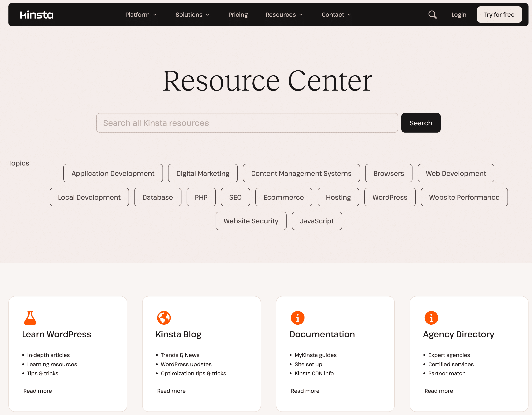
Task: Open Read more under Agency Directory
Action: tap(439, 391)
